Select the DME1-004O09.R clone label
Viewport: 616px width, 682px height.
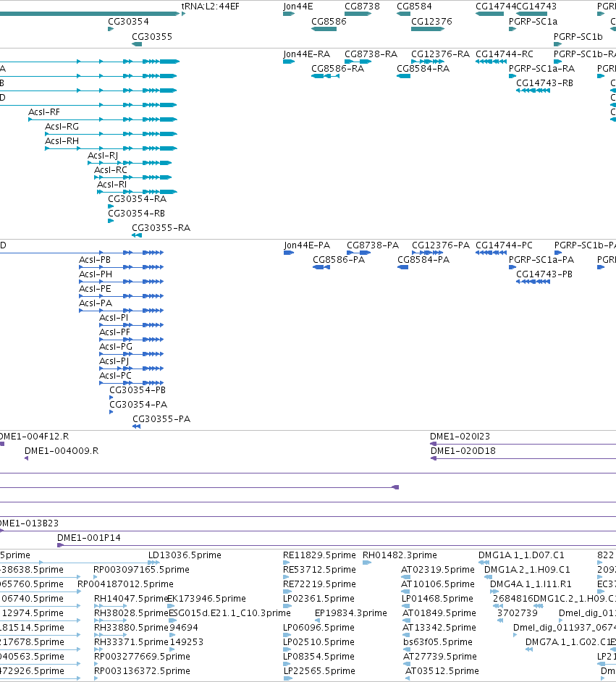(x=62, y=450)
